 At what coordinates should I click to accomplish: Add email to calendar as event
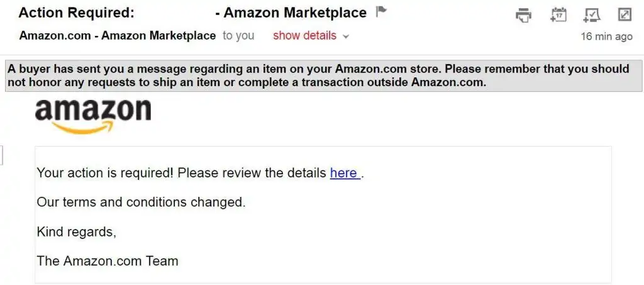click(558, 14)
